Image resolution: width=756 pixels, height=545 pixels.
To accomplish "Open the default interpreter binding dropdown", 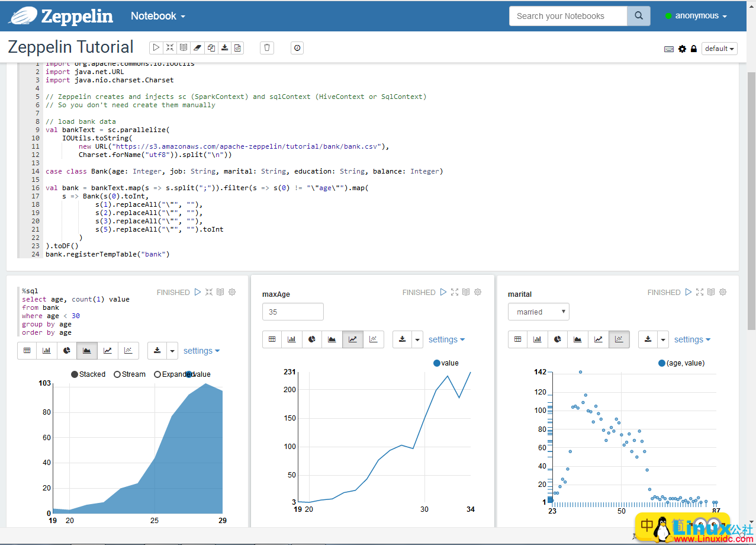I will [719, 49].
